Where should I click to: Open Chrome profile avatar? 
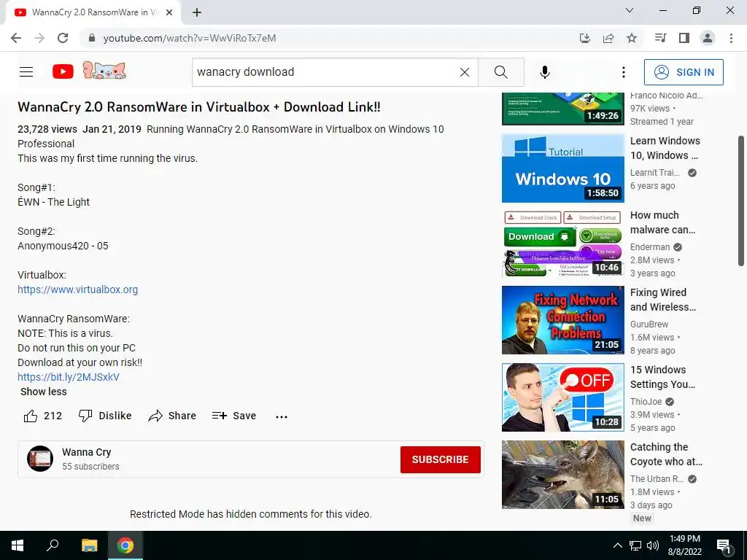(x=708, y=38)
